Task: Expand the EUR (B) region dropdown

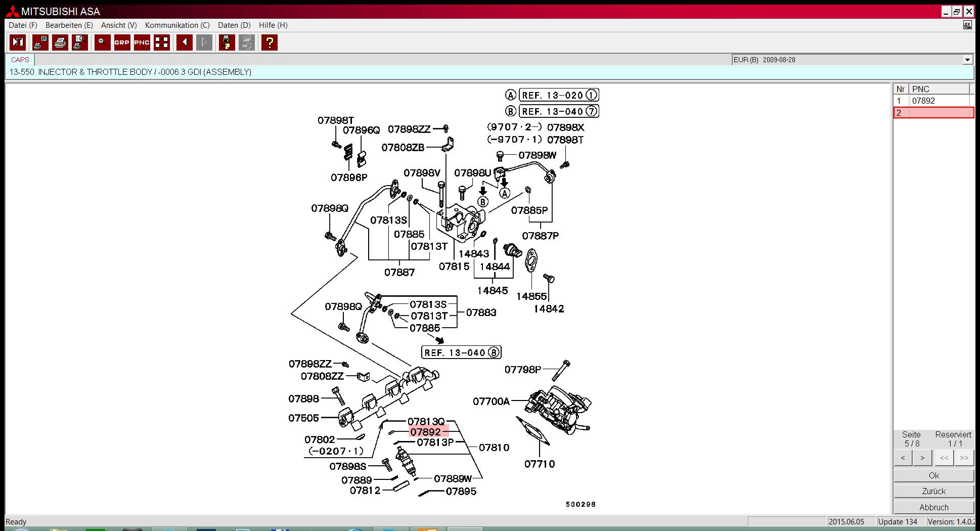Action: [x=967, y=60]
